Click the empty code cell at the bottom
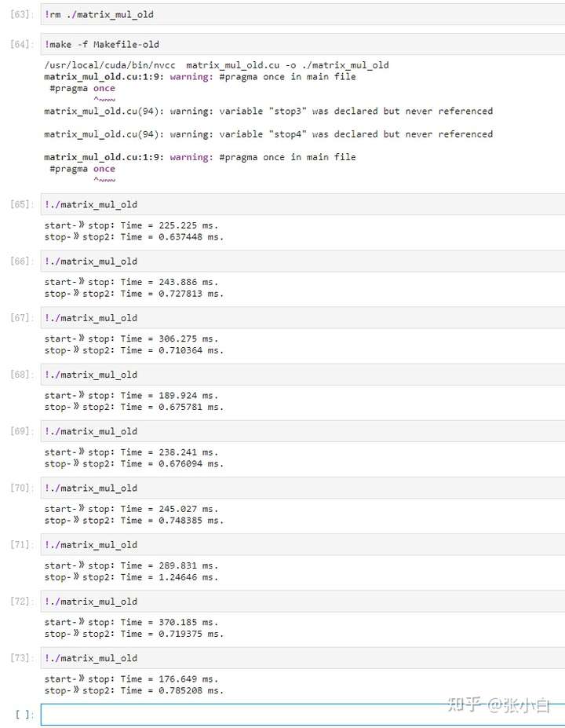 click(302, 714)
